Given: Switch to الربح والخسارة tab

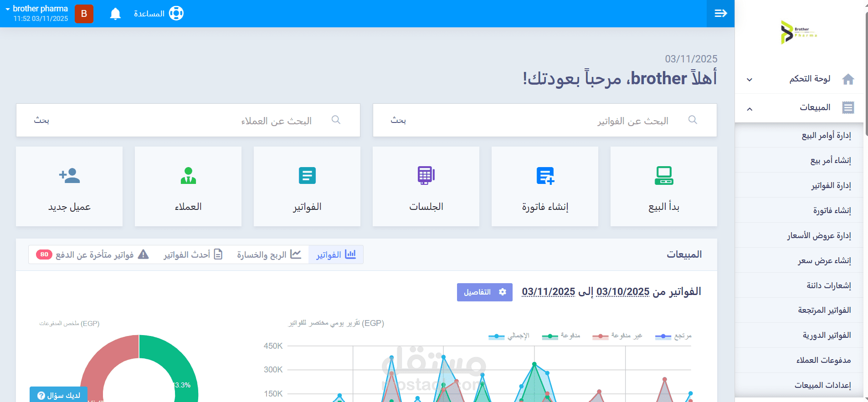Looking at the screenshot, I should point(269,254).
